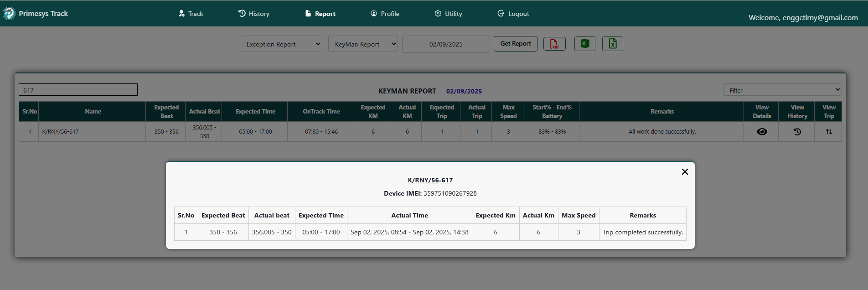Open View History clock icon in row

797,132
